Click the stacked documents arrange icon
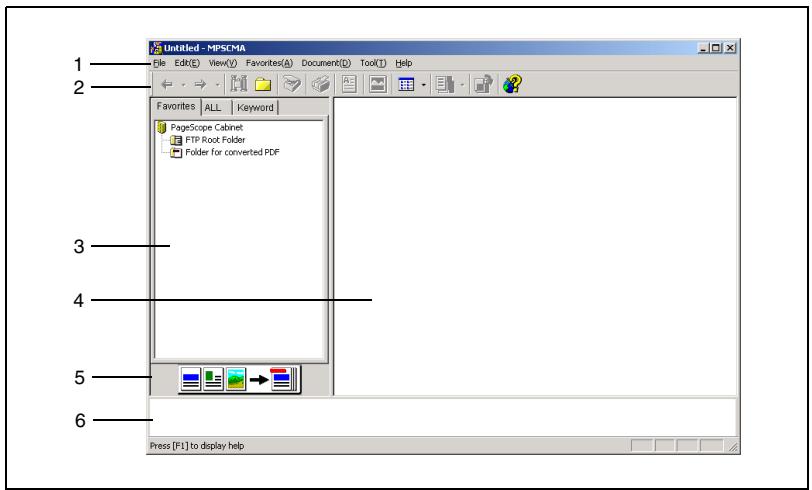 click(444, 84)
